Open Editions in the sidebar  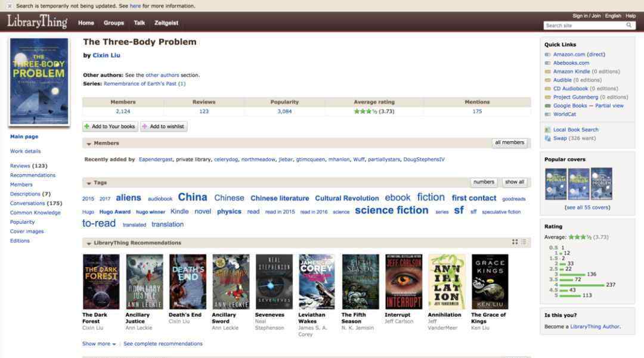(x=20, y=241)
